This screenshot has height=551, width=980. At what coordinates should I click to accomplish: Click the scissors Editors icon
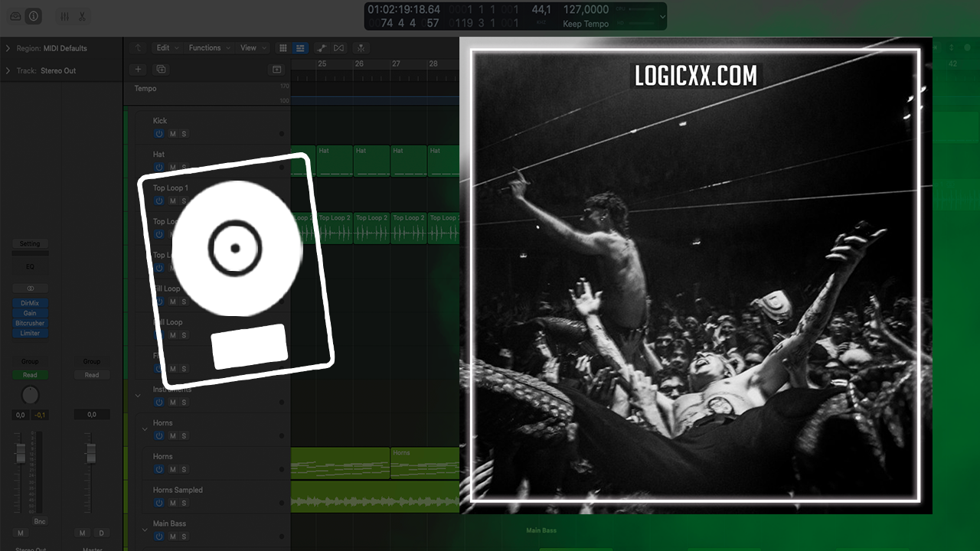click(x=82, y=16)
